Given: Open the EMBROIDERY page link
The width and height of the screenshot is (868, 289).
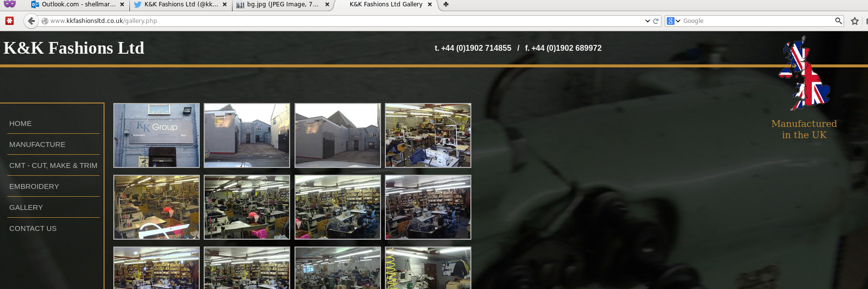Looking at the screenshot, I should [x=34, y=186].
